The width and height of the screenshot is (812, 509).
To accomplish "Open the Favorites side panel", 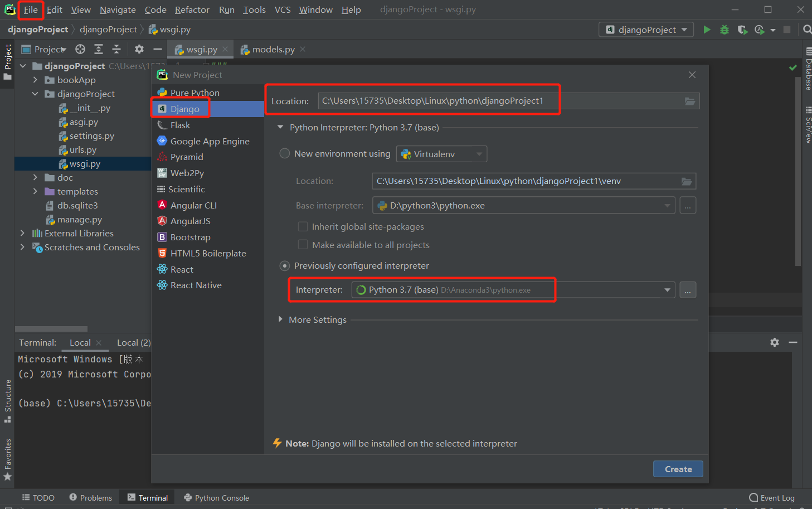I will tap(8, 460).
